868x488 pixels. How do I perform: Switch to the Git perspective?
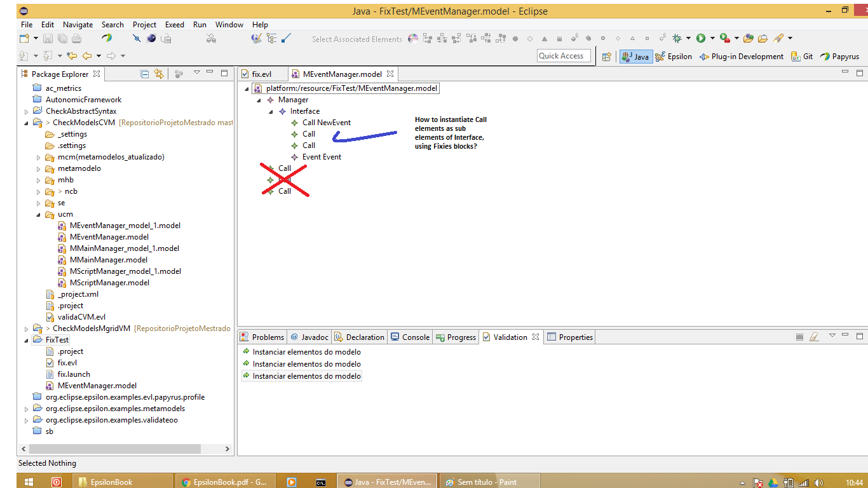click(x=802, y=57)
